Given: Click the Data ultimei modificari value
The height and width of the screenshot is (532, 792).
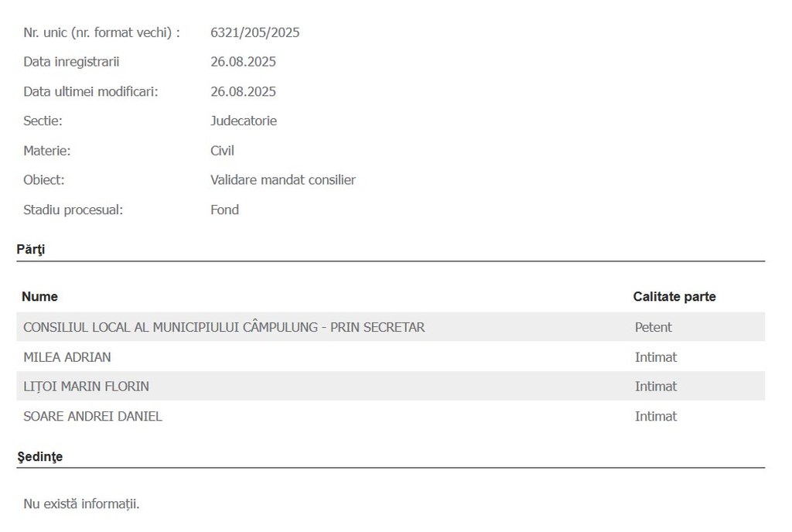Looking at the screenshot, I should [243, 91].
